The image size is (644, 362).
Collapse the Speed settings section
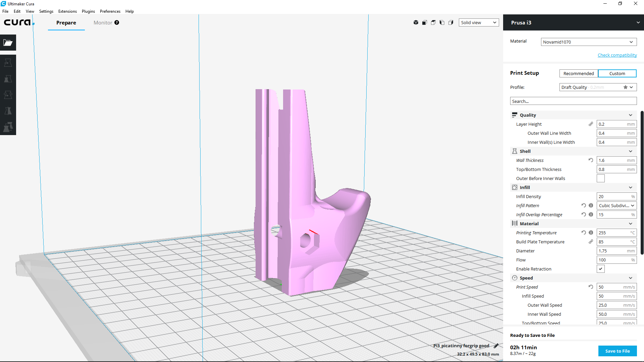(573, 278)
